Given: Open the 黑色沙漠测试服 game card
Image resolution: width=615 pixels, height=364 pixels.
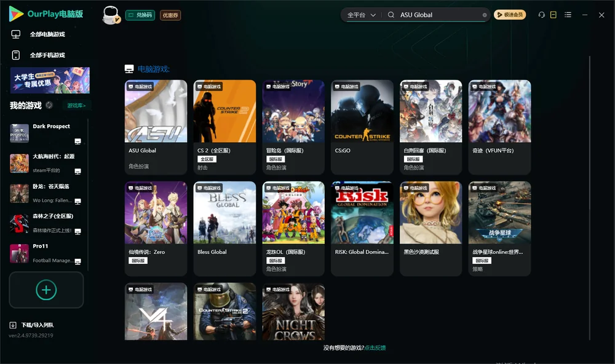Looking at the screenshot, I should pos(431,229).
